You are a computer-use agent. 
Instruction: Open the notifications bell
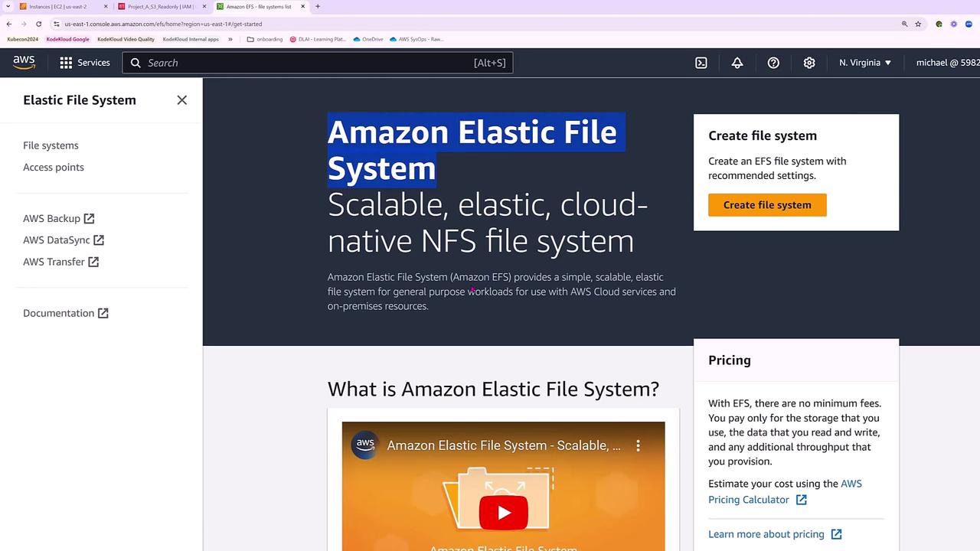coord(737,63)
